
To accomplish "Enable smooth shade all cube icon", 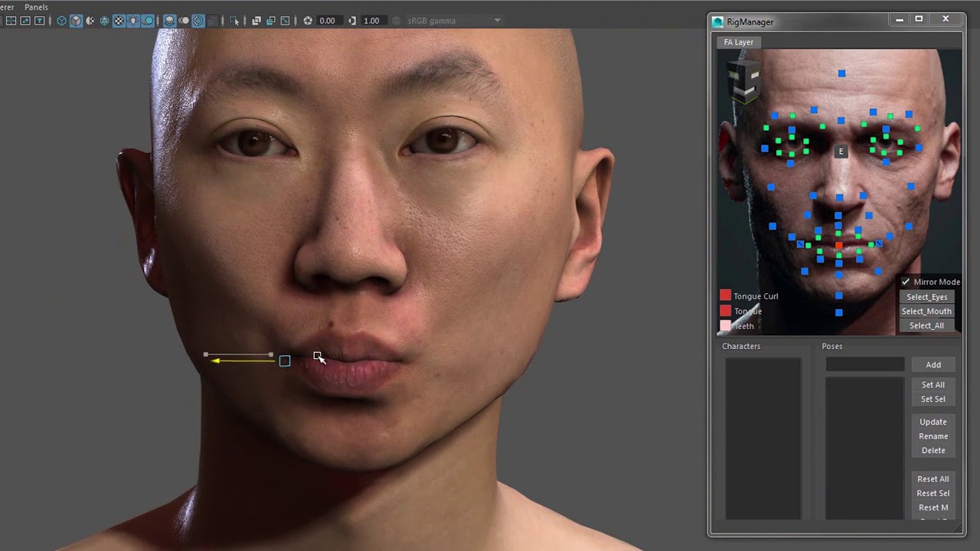I will pyautogui.click(x=76, y=21).
